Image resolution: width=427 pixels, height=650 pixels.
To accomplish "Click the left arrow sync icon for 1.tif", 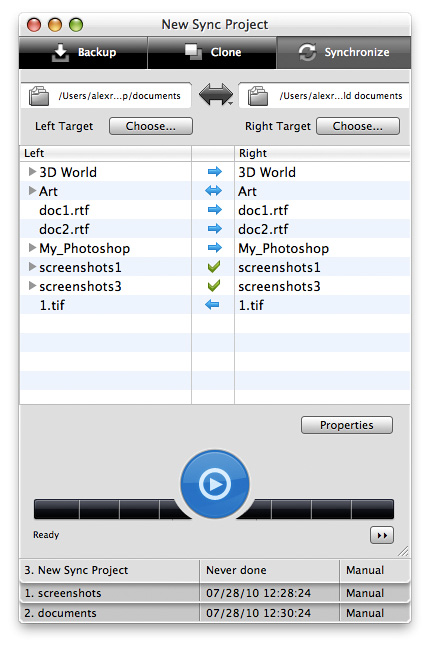I will [212, 305].
